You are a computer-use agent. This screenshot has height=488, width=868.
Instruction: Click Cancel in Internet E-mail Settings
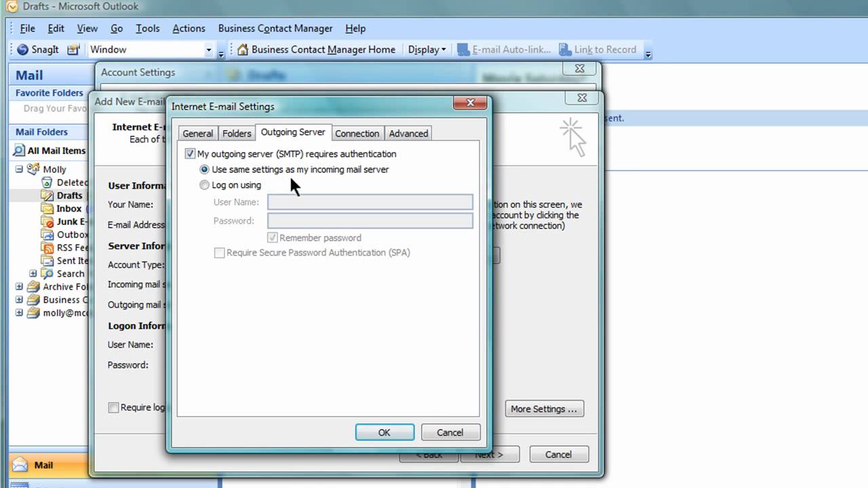(450, 432)
